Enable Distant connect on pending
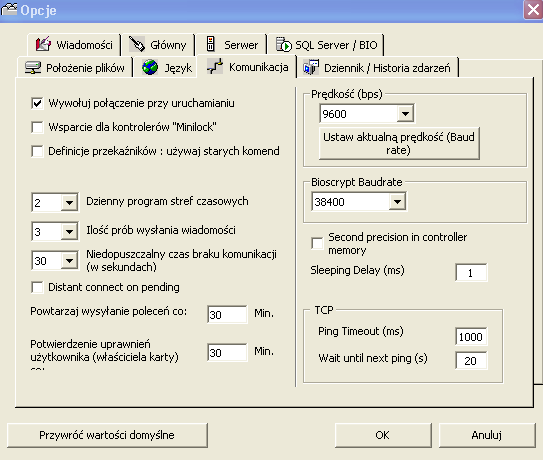This screenshot has width=543, height=460. [37, 287]
